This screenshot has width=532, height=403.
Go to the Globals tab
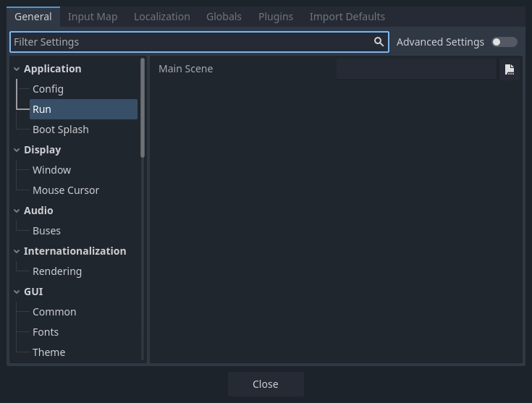tap(224, 17)
